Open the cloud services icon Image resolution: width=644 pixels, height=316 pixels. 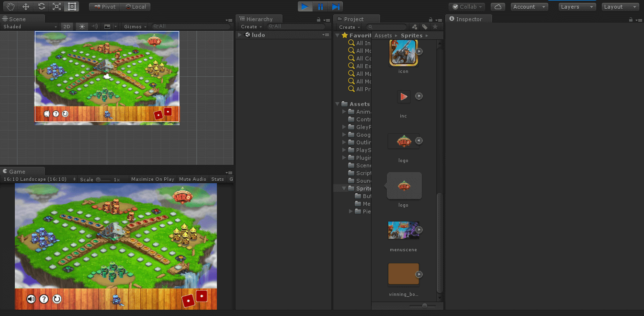click(498, 7)
